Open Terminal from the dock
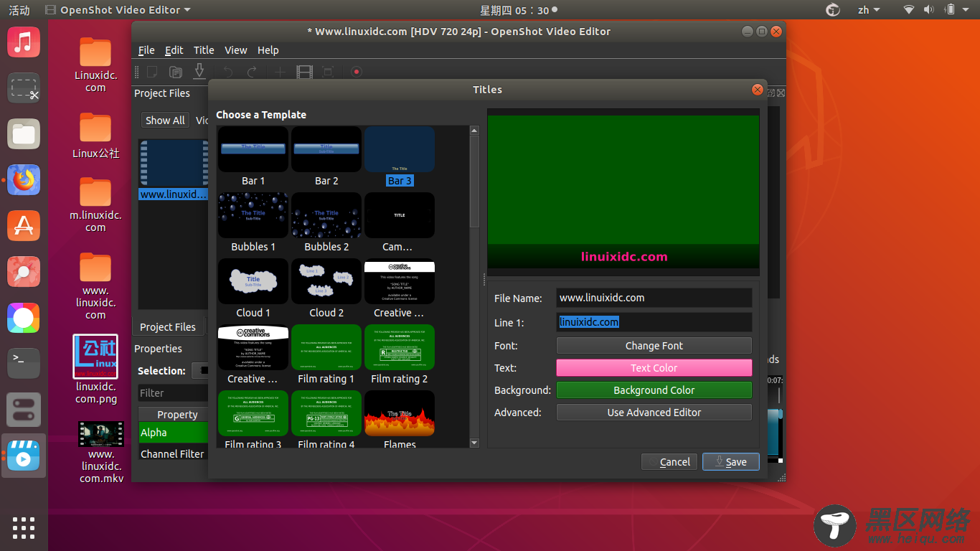The image size is (980, 551). point(24,364)
